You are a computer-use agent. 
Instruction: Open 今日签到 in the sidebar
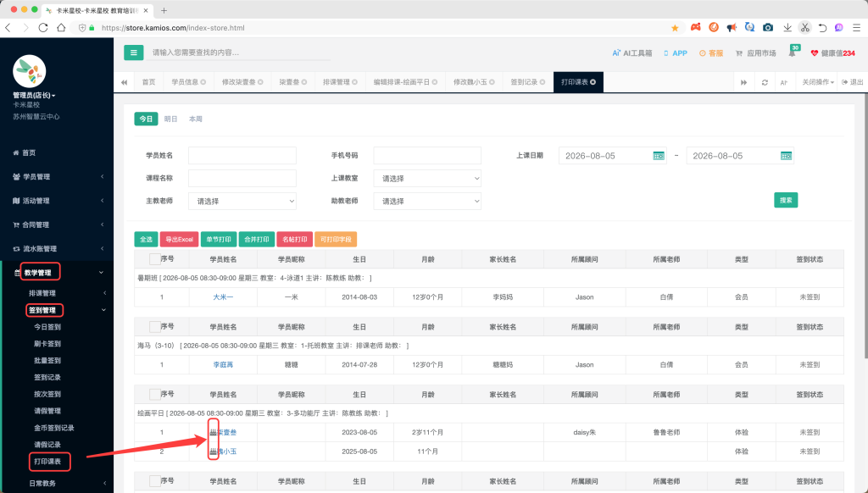click(x=47, y=327)
